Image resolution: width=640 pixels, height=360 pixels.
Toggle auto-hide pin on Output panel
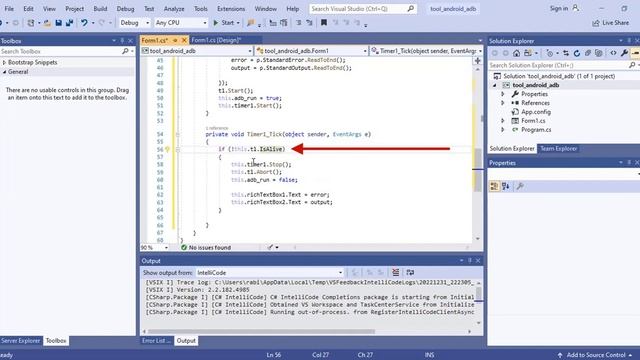coord(470,260)
